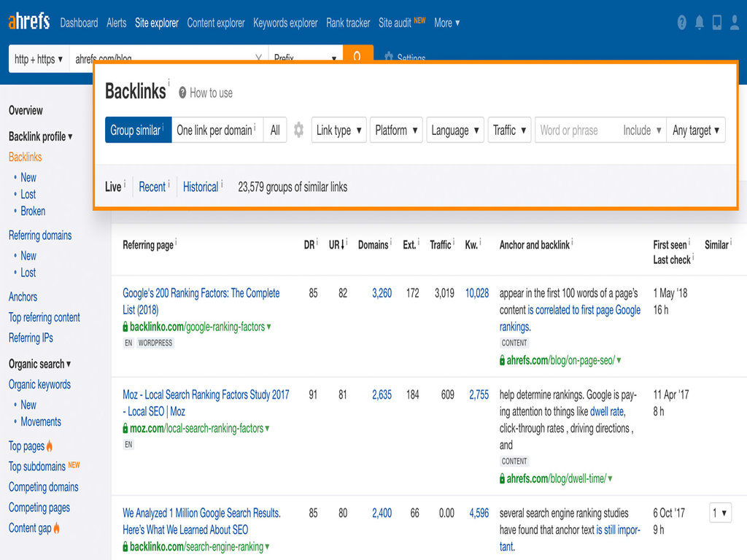Open the Platform filter dropdown
747x560 pixels.
coord(396,130)
